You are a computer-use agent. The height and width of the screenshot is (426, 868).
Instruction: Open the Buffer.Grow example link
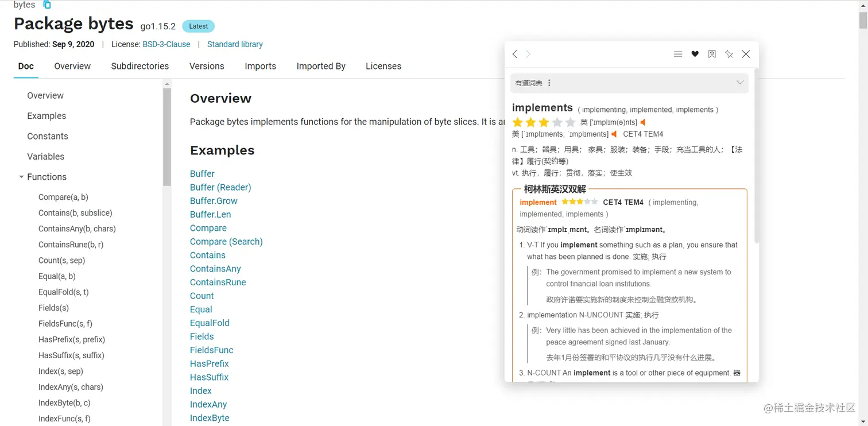click(214, 201)
